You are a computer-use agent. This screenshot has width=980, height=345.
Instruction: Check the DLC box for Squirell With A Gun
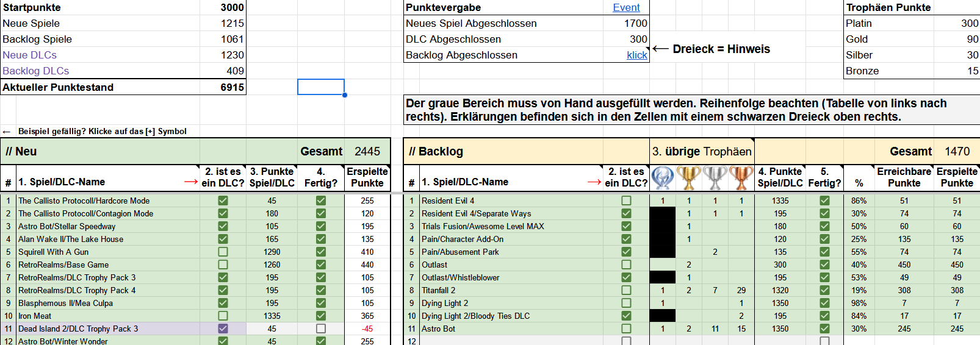coord(223,252)
